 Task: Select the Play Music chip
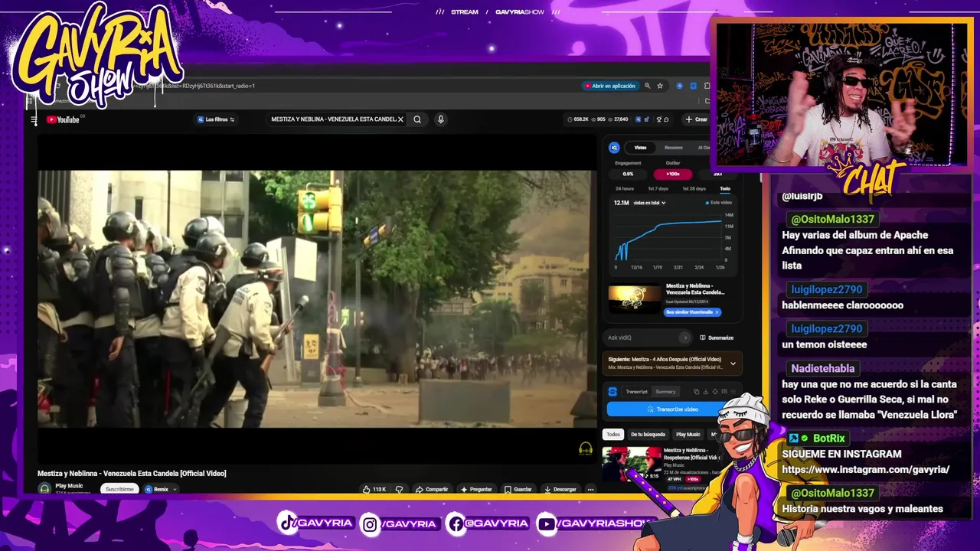pyautogui.click(x=688, y=434)
